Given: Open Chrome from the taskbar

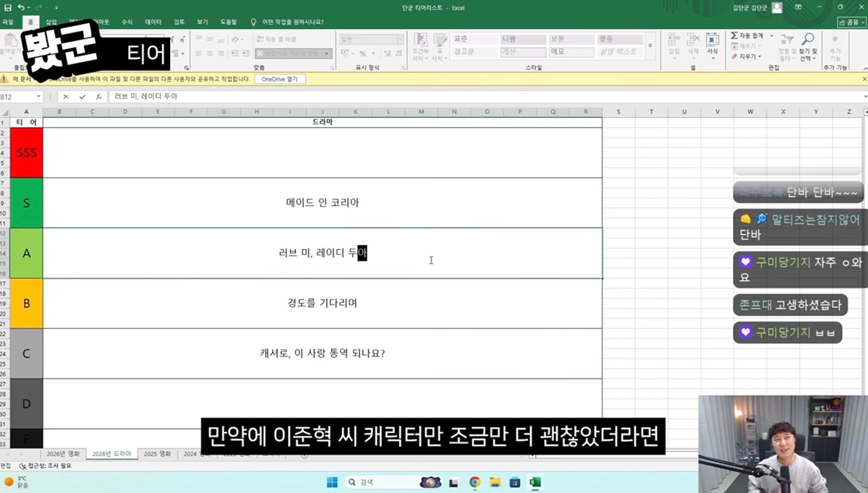Looking at the screenshot, I should tap(475, 482).
